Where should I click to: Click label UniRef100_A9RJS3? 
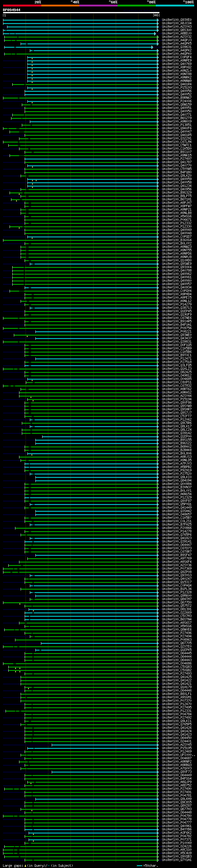[x=177, y=457]
